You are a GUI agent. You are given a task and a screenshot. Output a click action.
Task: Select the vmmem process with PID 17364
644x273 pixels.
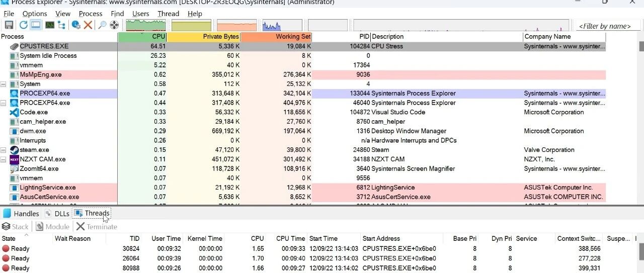[303, 65]
